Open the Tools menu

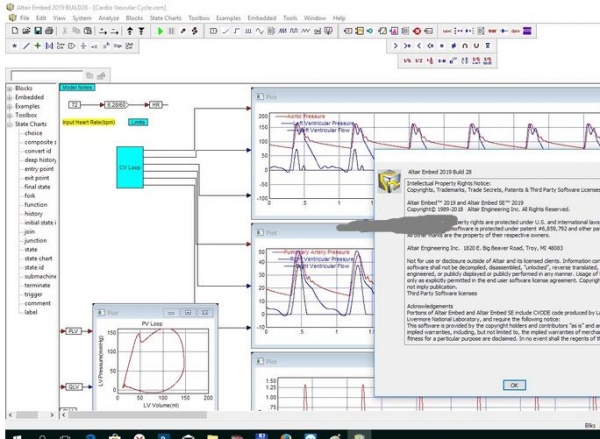coord(290,18)
